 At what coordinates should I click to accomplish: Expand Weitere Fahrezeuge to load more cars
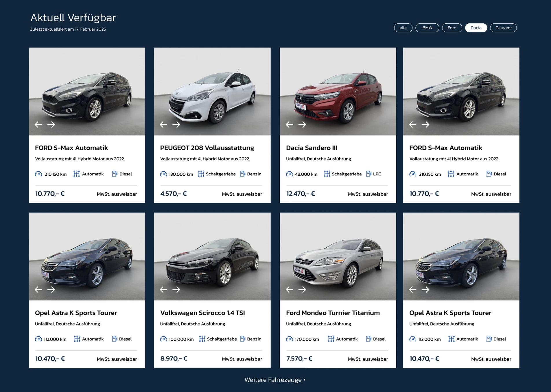coord(273,380)
